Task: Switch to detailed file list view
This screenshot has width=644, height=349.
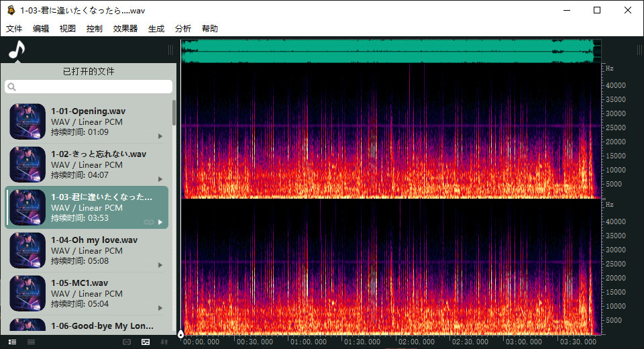Action: pyautogui.click(x=12, y=342)
